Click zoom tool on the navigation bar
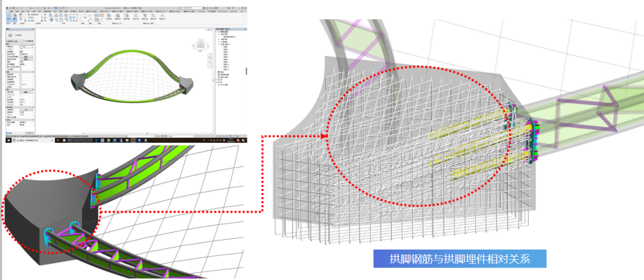 (x=210, y=63)
